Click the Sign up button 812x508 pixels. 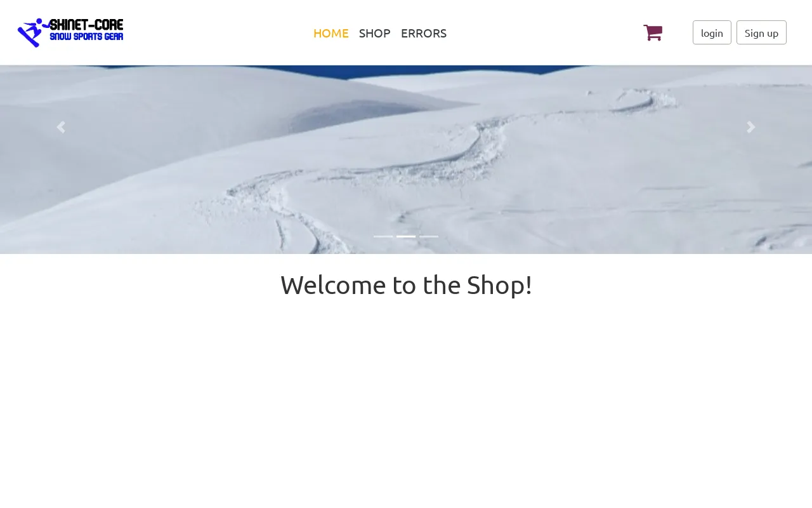pos(761,32)
